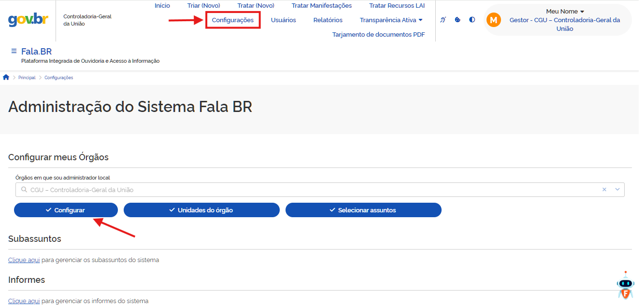Open the hamburger menu beside Fala.BR

click(14, 51)
